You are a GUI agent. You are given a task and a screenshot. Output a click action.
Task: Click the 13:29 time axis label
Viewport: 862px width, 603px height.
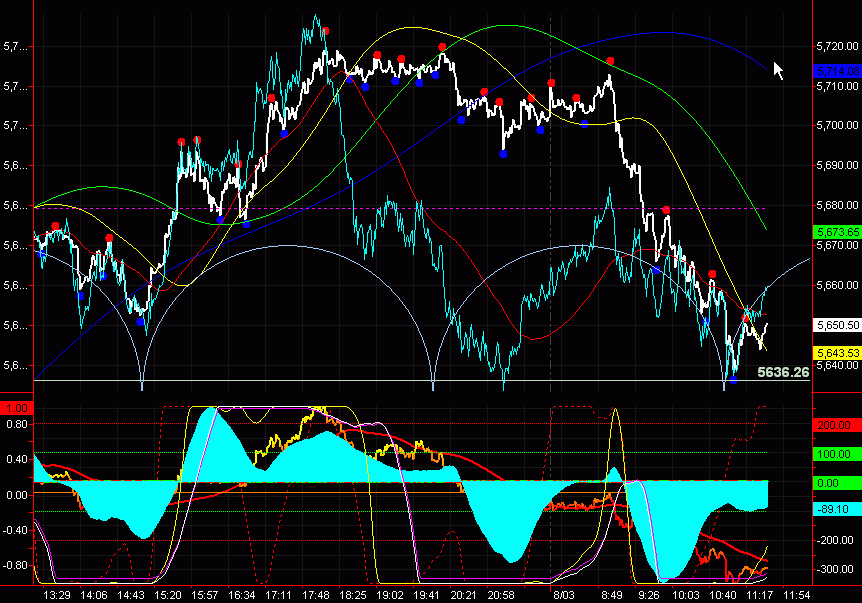pyautogui.click(x=57, y=595)
